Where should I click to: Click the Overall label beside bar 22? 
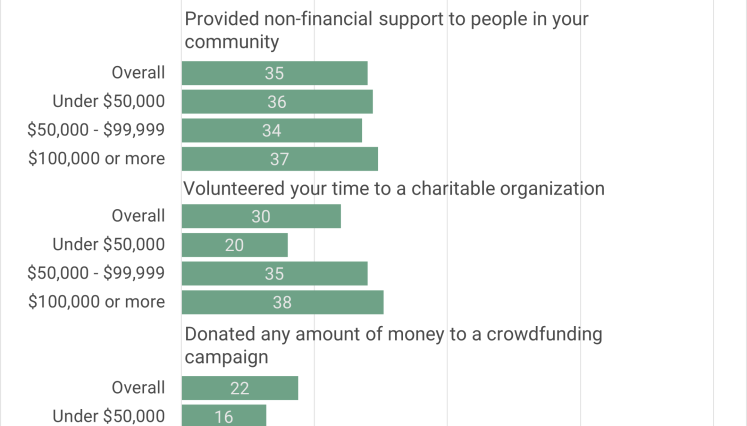point(138,388)
